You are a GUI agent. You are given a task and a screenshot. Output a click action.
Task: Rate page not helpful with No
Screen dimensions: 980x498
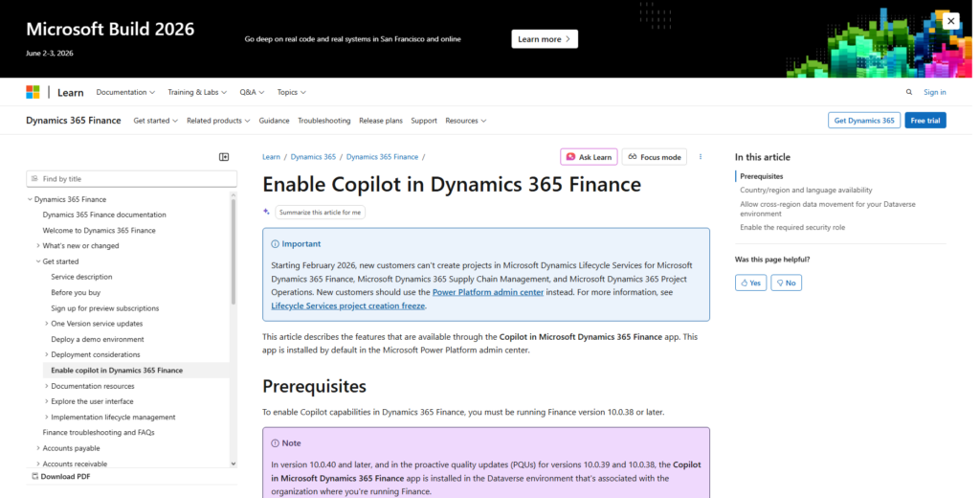[787, 283]
